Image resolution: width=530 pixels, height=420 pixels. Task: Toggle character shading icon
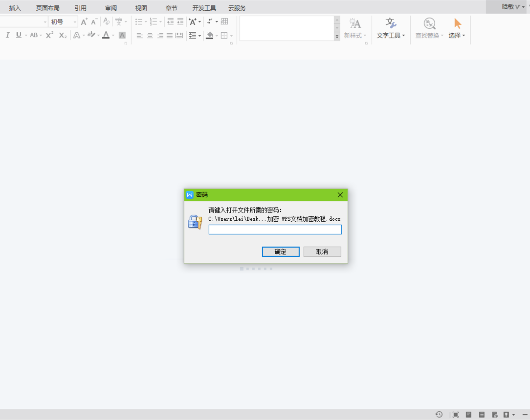(122, 35)
